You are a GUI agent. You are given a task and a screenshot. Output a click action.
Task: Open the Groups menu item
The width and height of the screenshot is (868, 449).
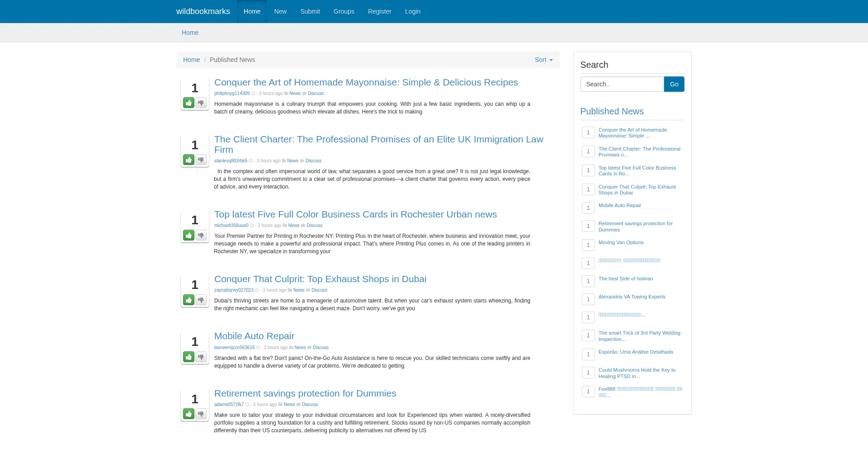(x=344, y=11)
